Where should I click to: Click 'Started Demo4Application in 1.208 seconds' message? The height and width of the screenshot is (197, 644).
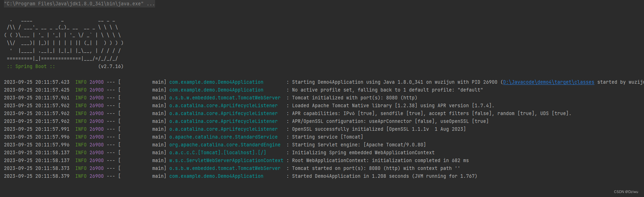click(385, 176)
